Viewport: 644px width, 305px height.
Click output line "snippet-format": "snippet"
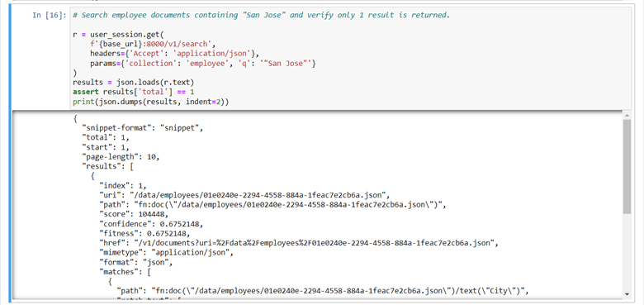143,128
